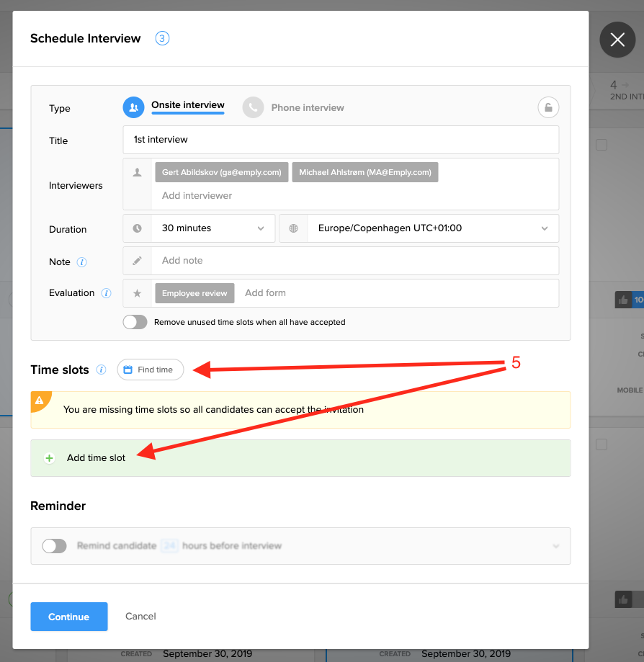Click the Phone interview handset icon
Screen dimensions: 644x662
point(253,107)
